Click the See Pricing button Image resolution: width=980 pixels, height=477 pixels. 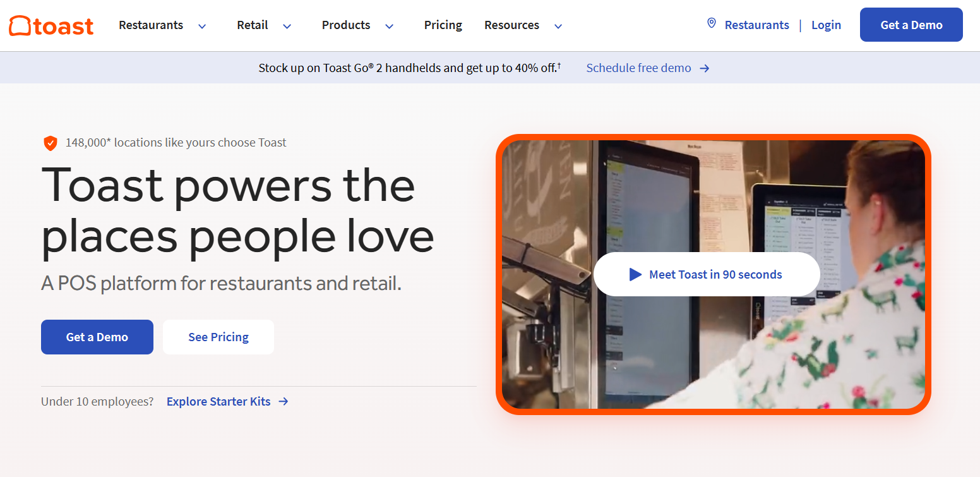point(218,337)
